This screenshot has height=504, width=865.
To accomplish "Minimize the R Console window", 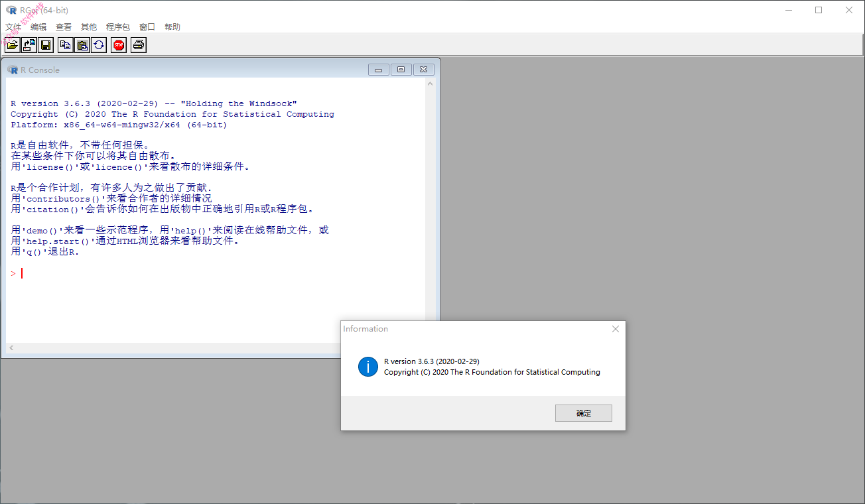I will (x=379, y=70).
